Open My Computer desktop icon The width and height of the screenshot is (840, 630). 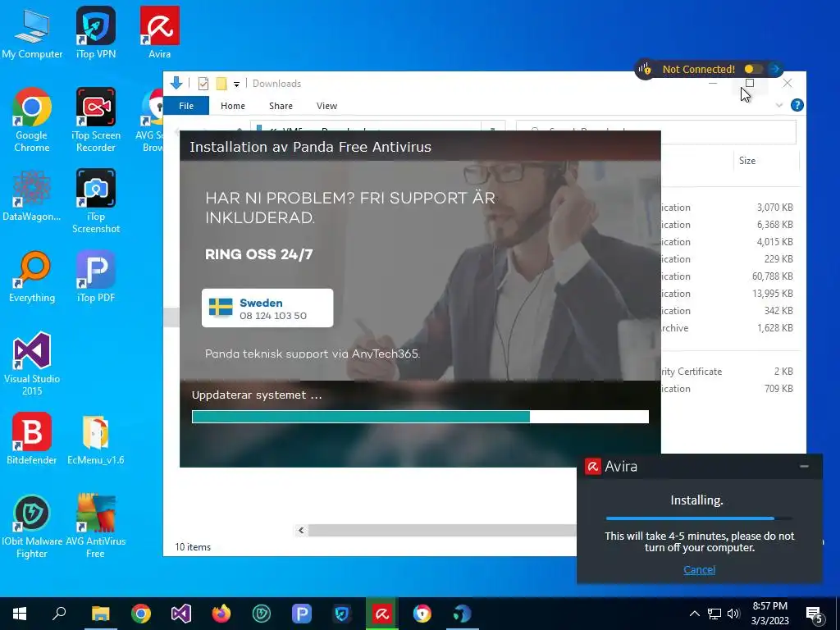(32, 33)
